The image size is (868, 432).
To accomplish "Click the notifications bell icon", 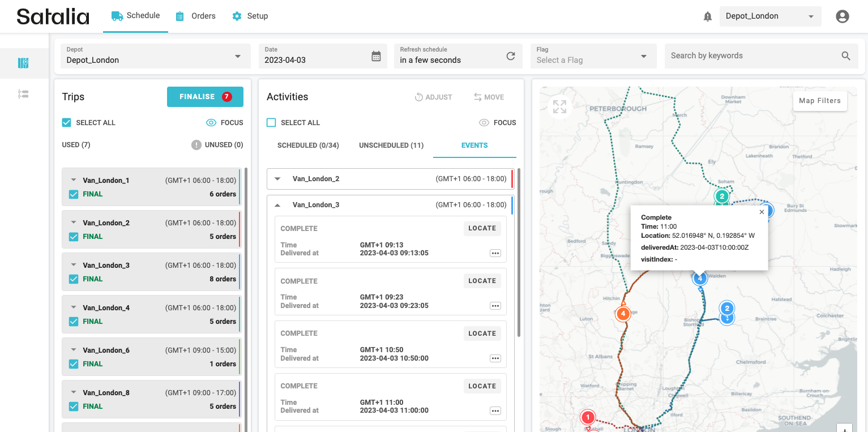I will pos(707,16).
